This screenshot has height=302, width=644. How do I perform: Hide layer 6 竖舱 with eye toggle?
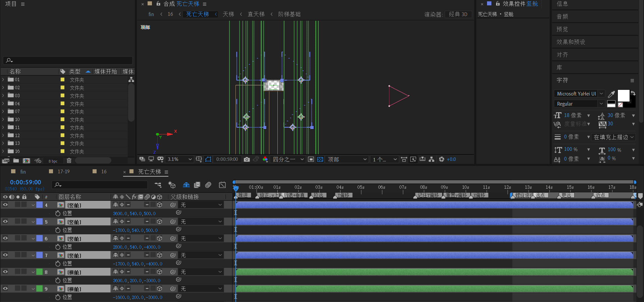pos(5,238)
